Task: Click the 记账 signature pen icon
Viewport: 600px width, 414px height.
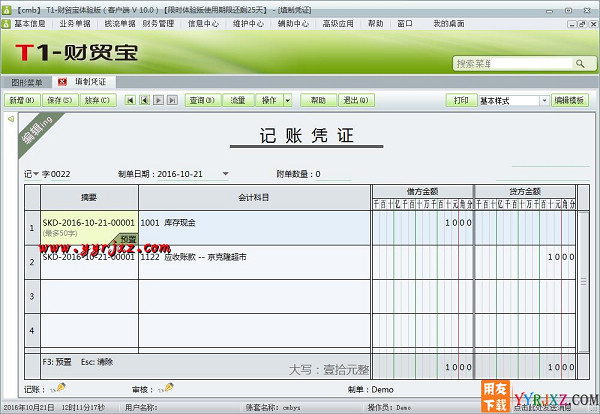Action: pos(58,388)
